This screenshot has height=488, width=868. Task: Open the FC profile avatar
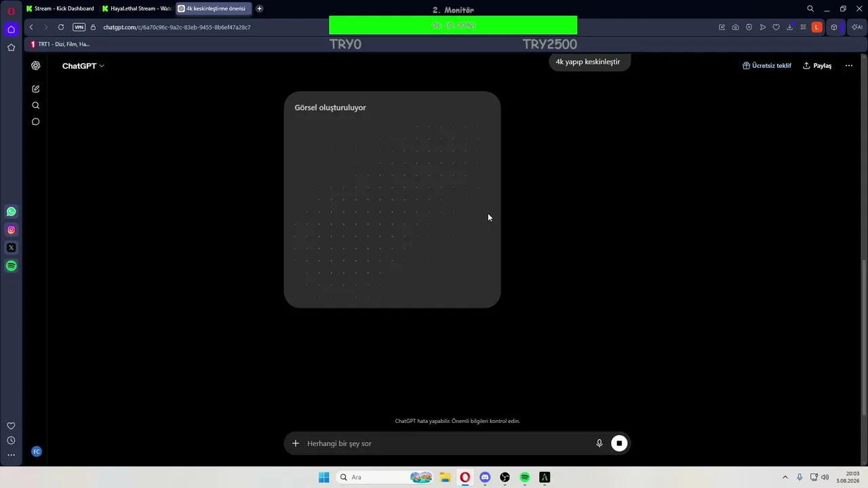point(37,451)
